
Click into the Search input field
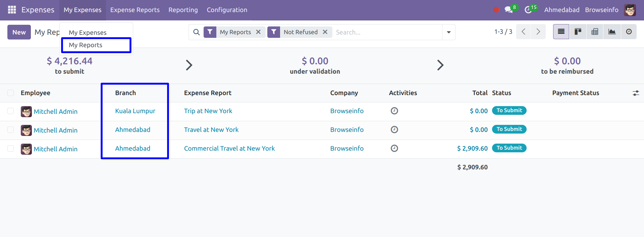[x=386, y=32]
